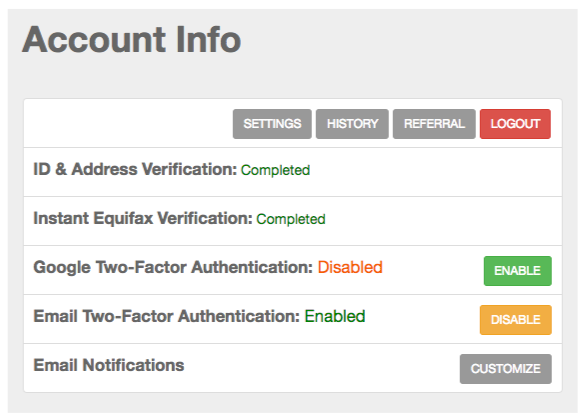Screen dimensions: 586x419
Task: View account HISTORY
Action: (x=352, y=124)
